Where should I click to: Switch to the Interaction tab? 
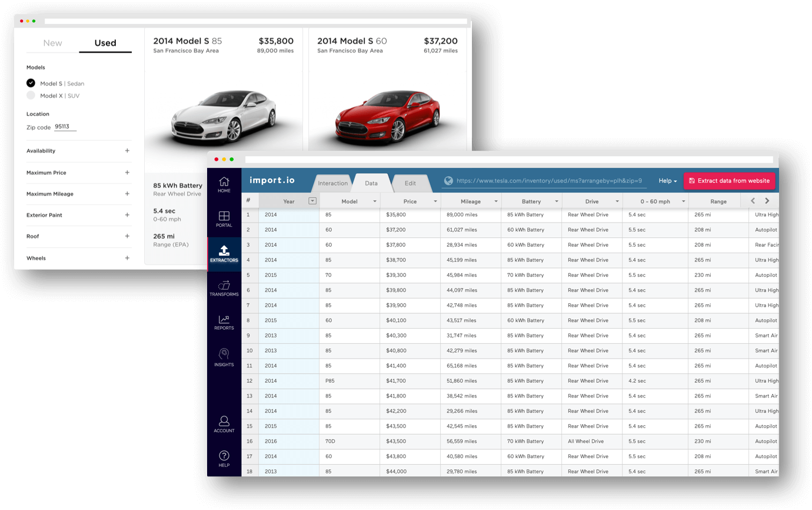coord(333,183)
